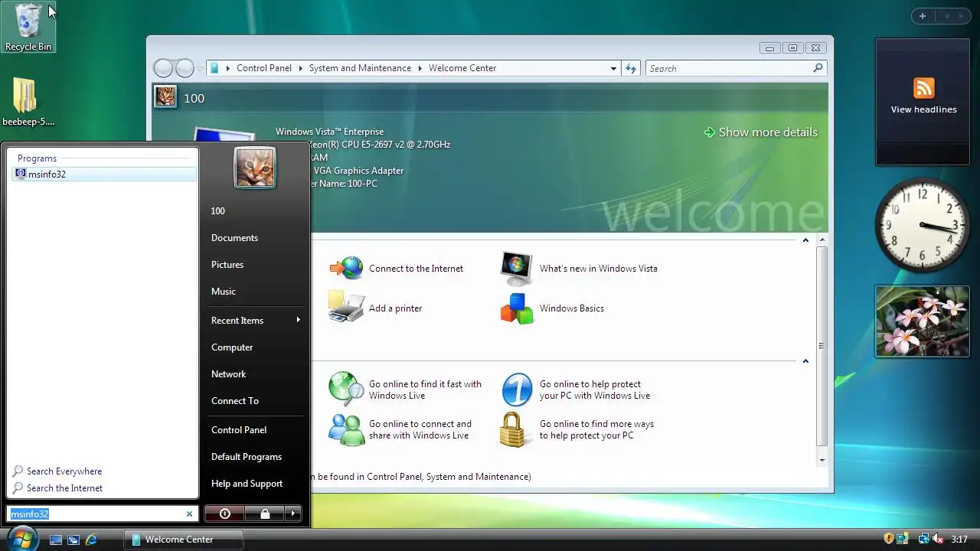
Task: Click the Windows Start orb
Action: [x=21, y=538]
